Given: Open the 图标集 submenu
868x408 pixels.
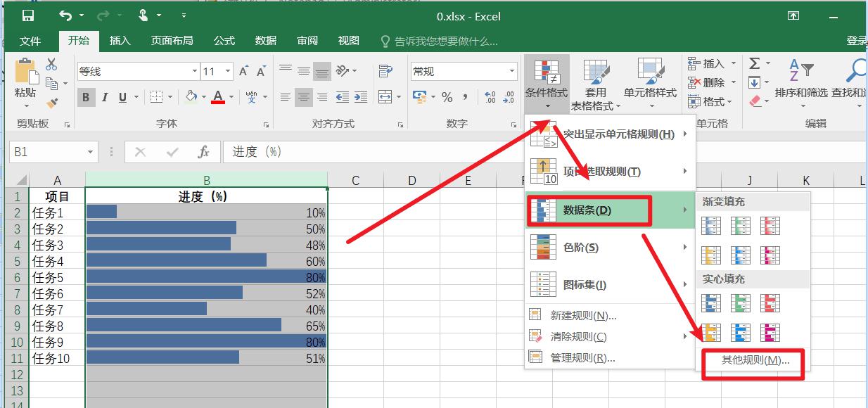Looking at the screenshot, I should (x=610, y=285).
